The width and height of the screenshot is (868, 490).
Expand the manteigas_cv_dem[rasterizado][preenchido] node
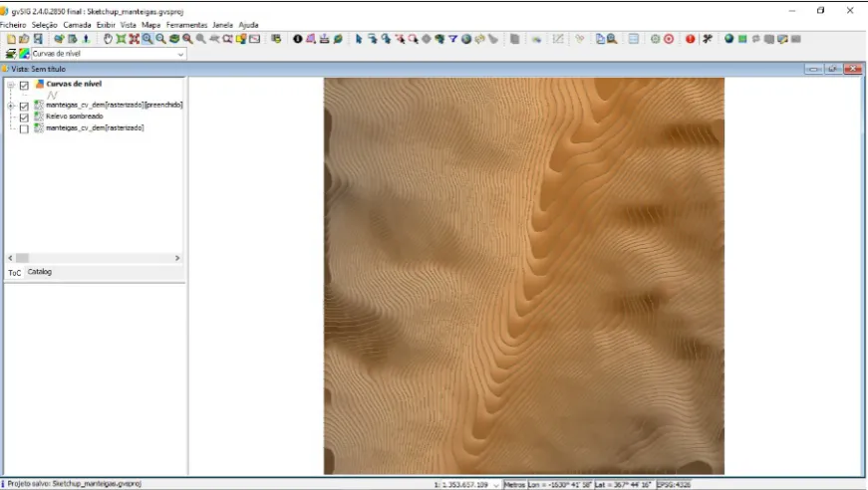coord(11,106)
